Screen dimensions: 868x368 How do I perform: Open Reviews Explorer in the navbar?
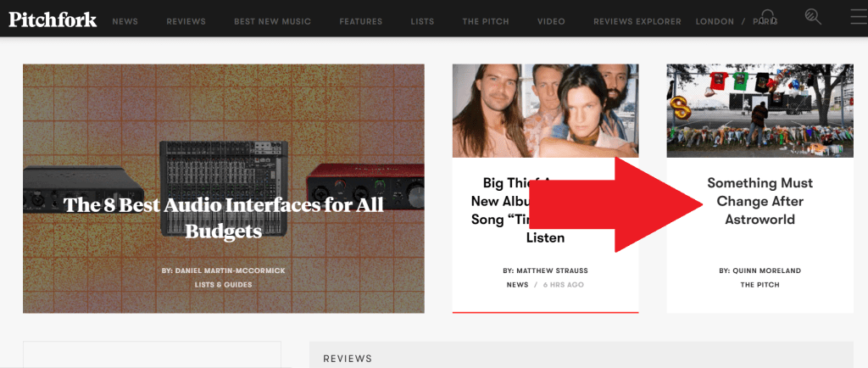tap(637, 21)
